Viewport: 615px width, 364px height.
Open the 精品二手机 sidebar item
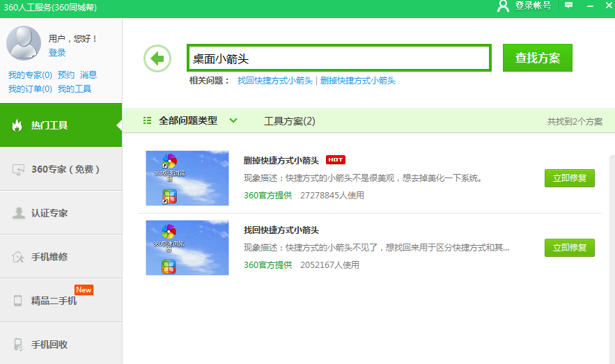tap(61, 301)
